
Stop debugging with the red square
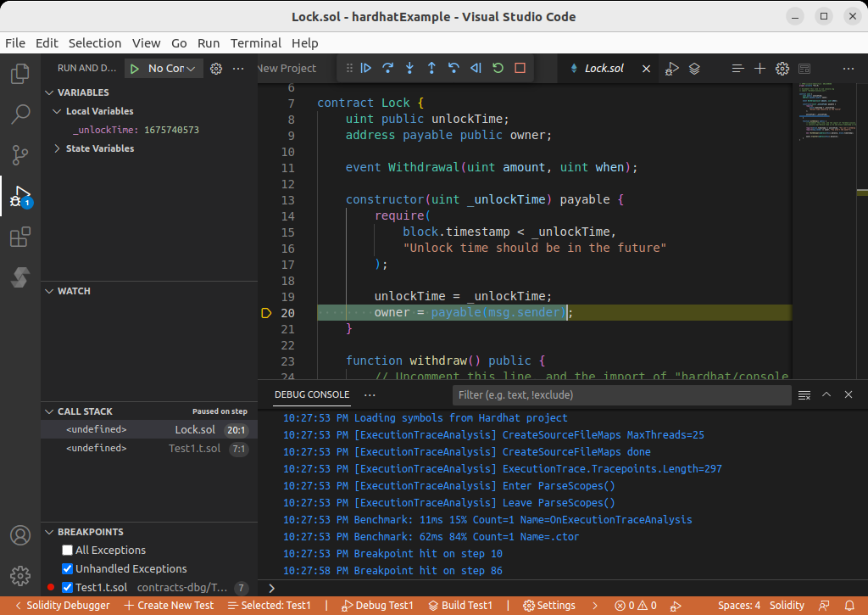(520, 69)
